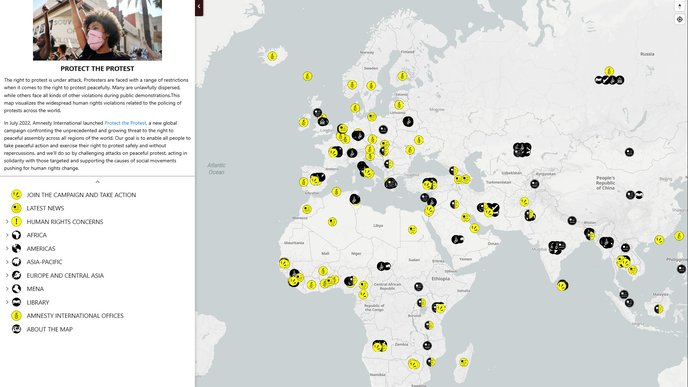Select the yellow marker in Senegal

coord(284,263)
